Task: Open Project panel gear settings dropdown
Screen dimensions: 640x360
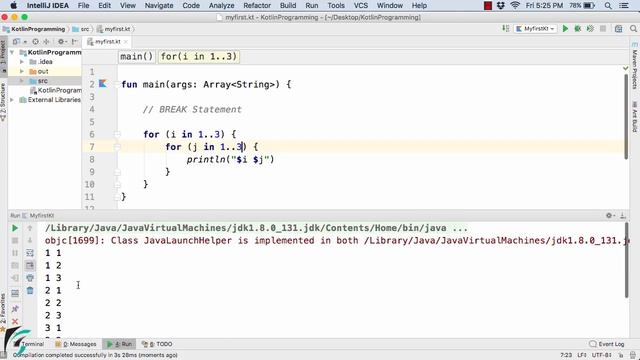Action: [62, 42]
